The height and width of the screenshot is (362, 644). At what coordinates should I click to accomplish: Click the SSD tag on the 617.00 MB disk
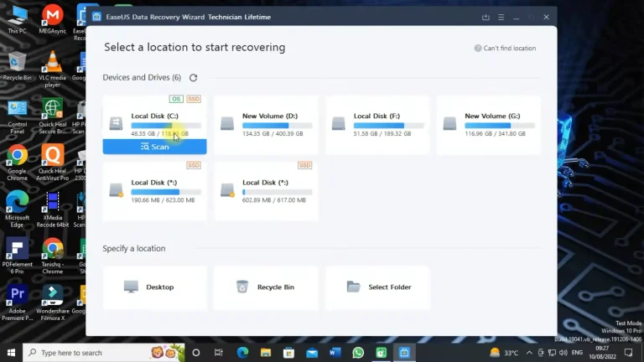point(304,165)
